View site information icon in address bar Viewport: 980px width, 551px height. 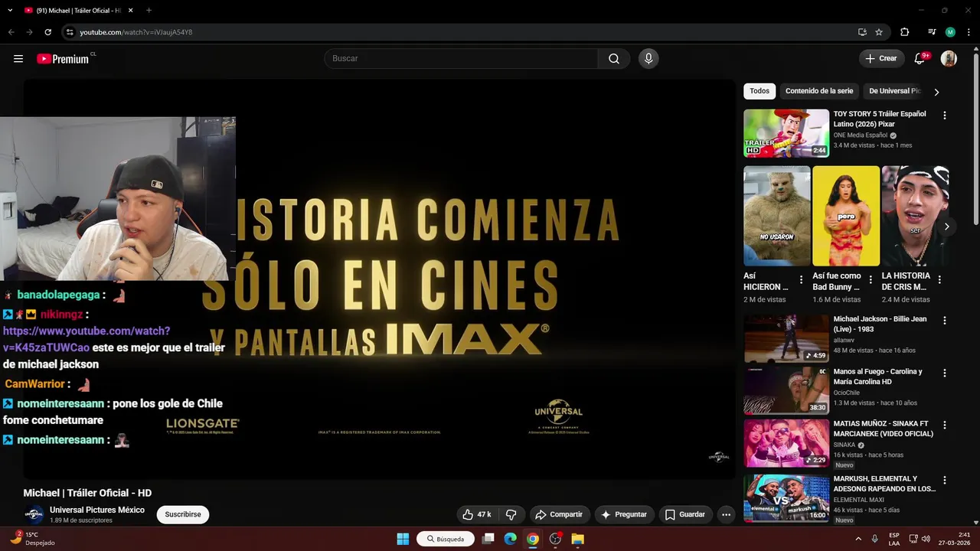point(70,32)
